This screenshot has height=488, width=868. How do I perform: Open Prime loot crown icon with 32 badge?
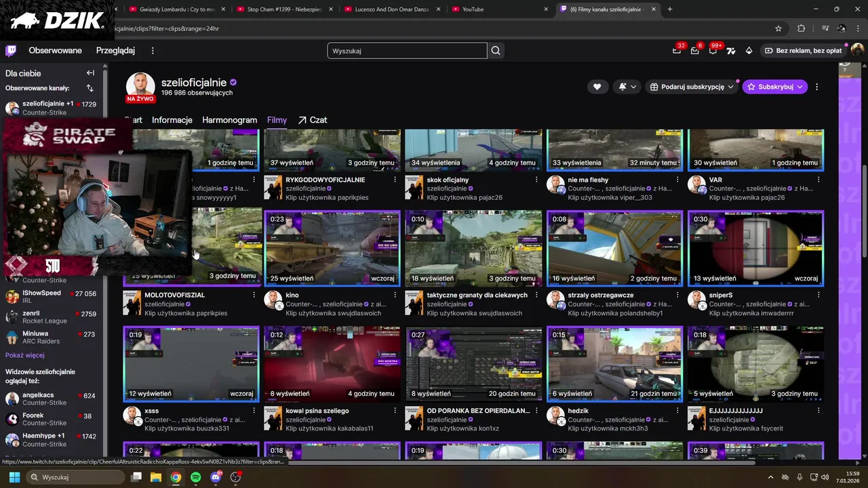tap(677, 51)
